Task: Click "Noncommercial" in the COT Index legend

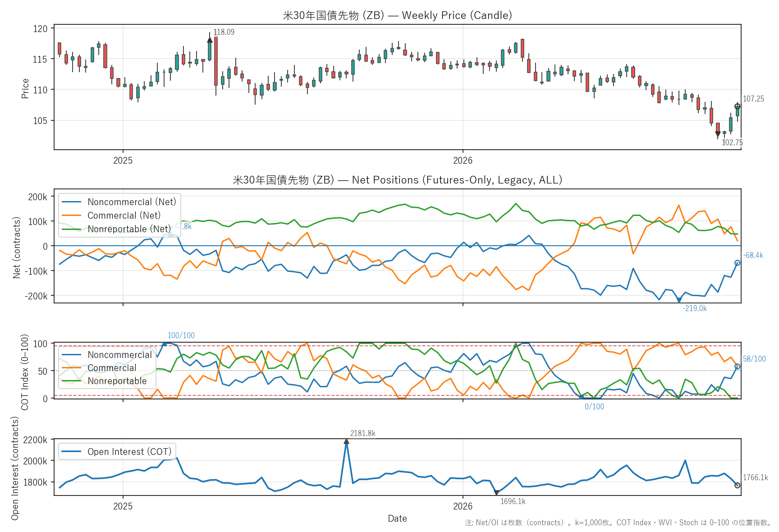Action: click(120, 355)
